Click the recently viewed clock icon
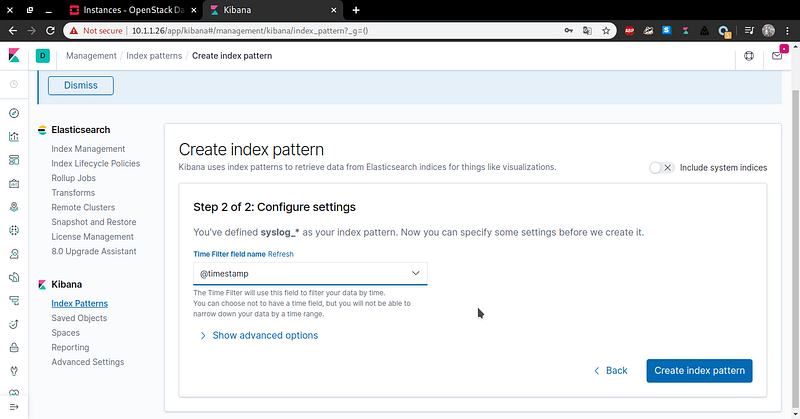This screenshot has height=419, width=800. click(14, 84)
